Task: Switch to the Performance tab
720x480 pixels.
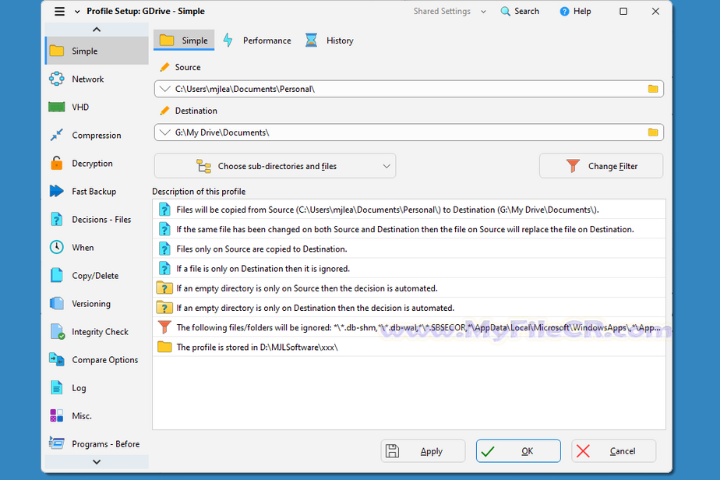Action: (x=257, y=40)
